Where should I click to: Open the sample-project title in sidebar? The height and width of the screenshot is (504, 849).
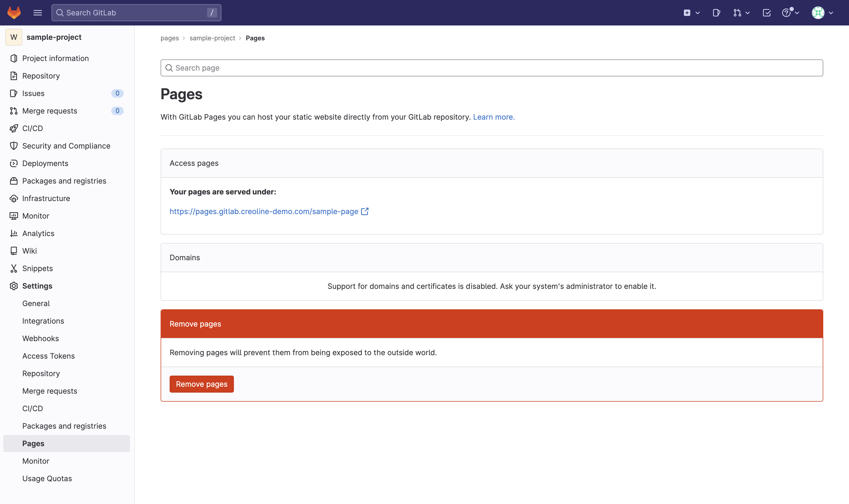pyautogui.click(x=54, y=37)
